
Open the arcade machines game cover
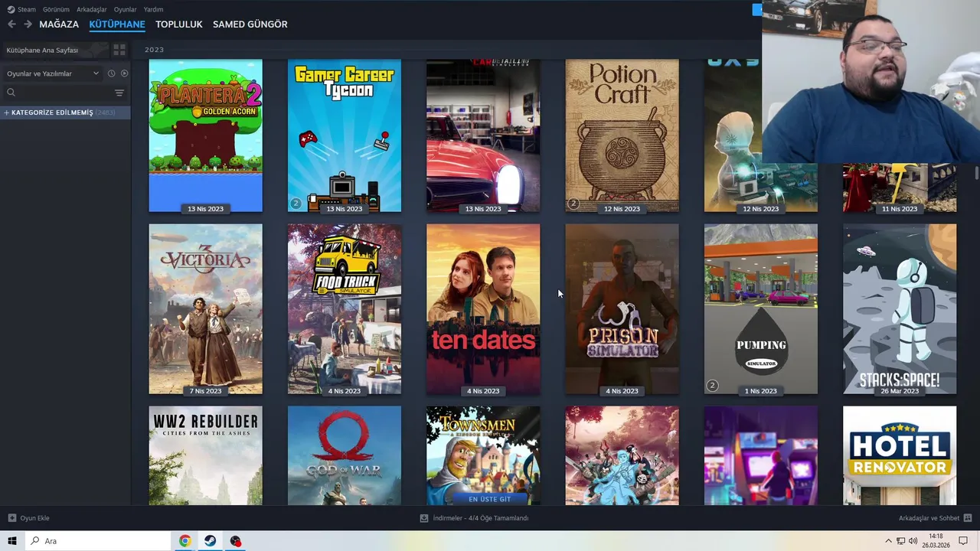click(761, 455)
